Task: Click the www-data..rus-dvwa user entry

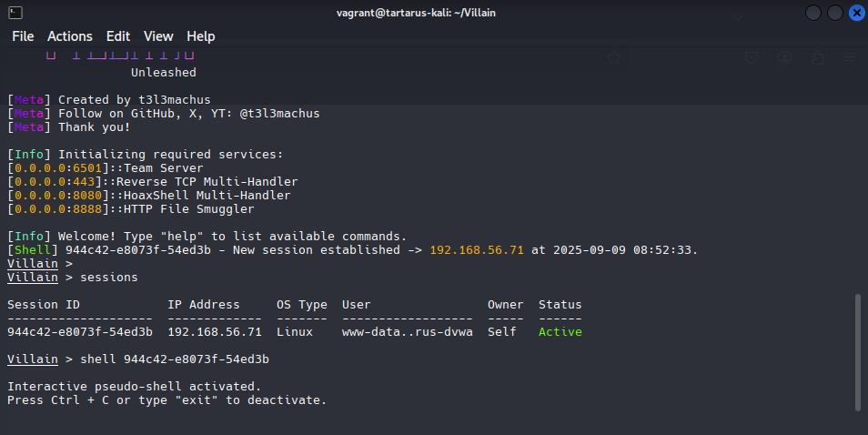Action: click(x=408, y=332)
